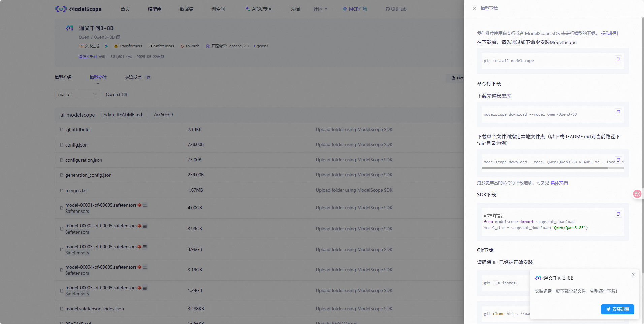
Task: Open the @通义千问 provider link
Action: [88, 57]
